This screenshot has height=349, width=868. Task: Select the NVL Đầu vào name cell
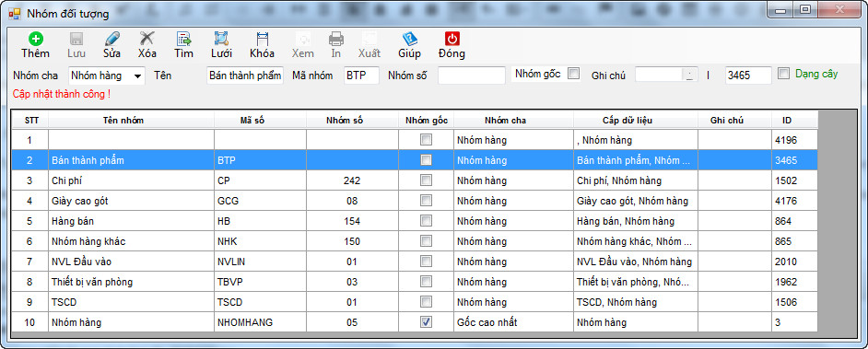click(x=131, y=262)
